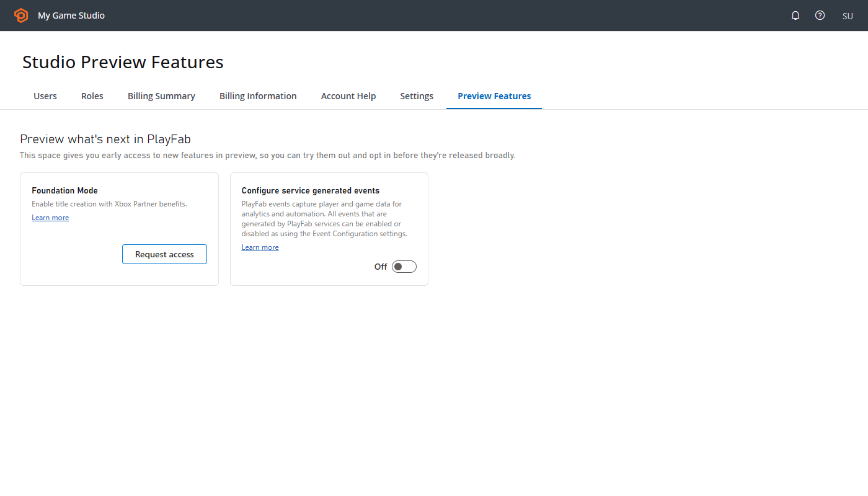Click the PlayFab logo icon
This screenshot has height=496, width=868.
pyautogui.click(x=21, y=15)
